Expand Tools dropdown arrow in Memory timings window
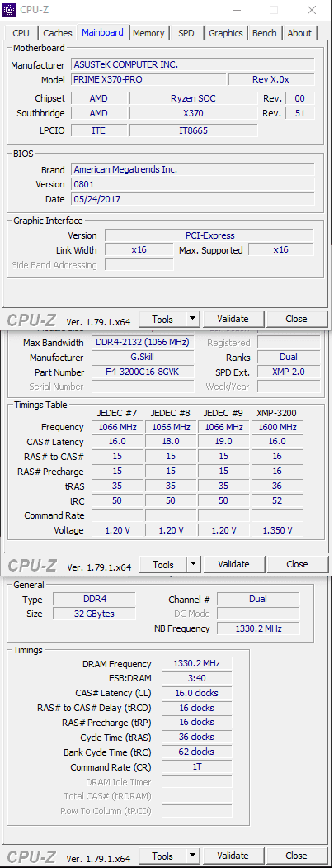Screen dimensions: 334x868 (192, 856)
